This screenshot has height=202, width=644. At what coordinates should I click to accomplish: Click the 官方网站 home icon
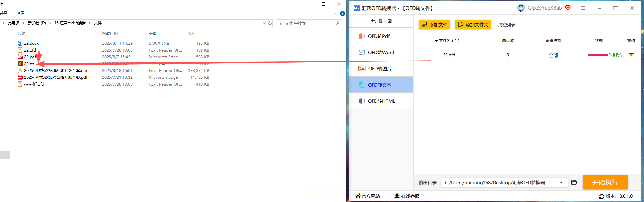point(358,196)
